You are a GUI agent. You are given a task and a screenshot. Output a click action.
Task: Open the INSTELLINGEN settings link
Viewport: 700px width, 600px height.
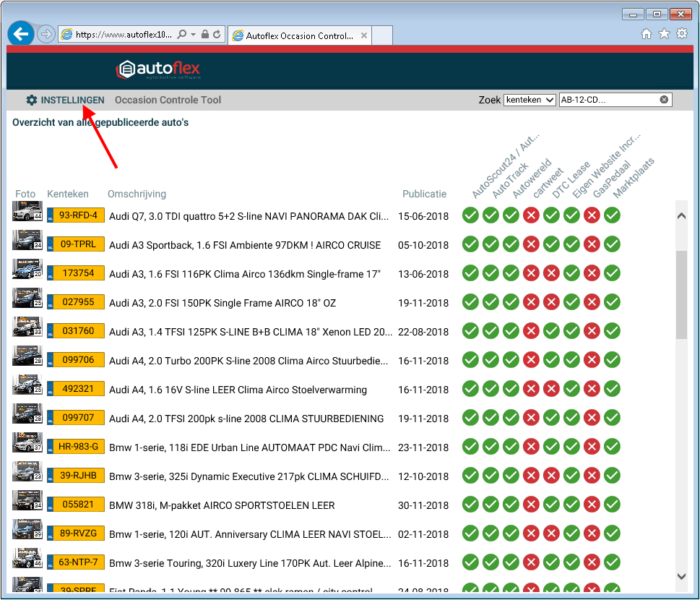65,100
